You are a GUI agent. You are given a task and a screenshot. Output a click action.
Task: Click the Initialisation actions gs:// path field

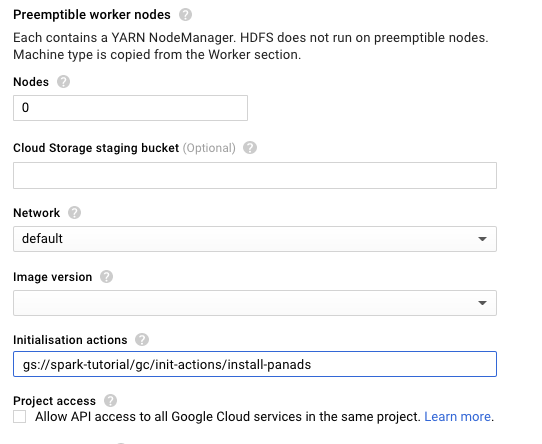click(x=255, y=364)
